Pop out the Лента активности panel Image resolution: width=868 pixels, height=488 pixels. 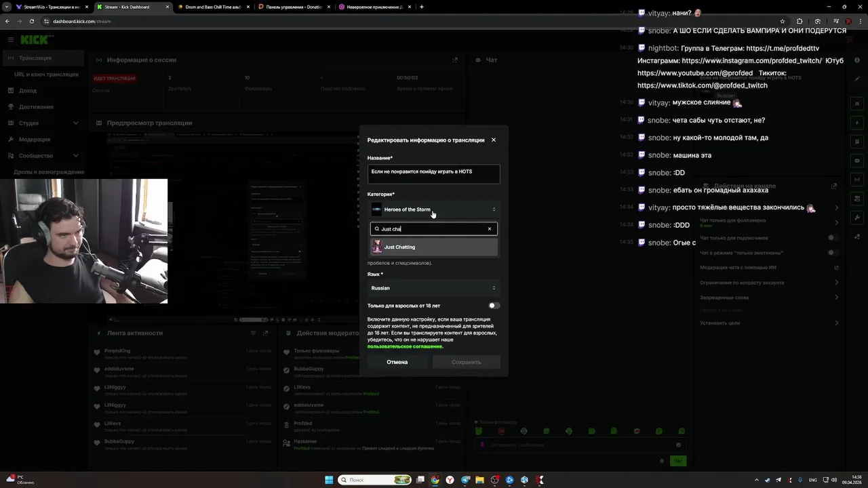coord(266,333)
